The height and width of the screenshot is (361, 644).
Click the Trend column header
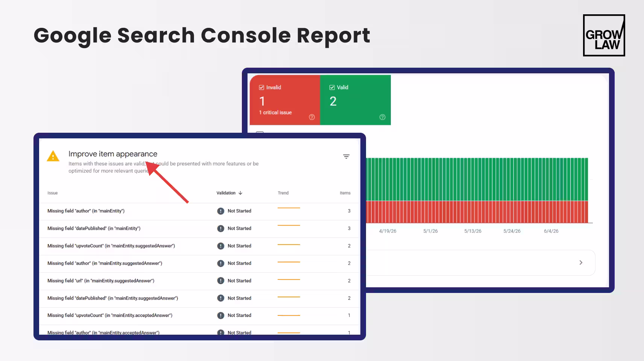click(283, 193)
